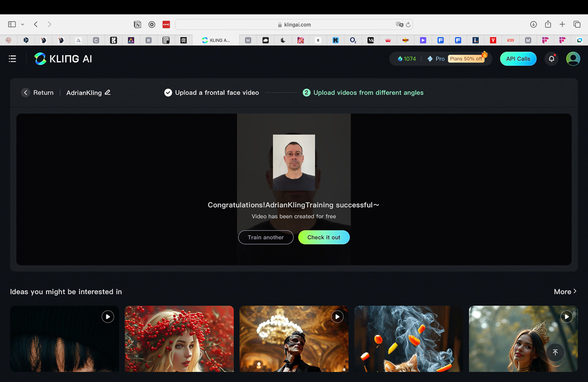Switch to the gray M favicon tab

point(528,40)
